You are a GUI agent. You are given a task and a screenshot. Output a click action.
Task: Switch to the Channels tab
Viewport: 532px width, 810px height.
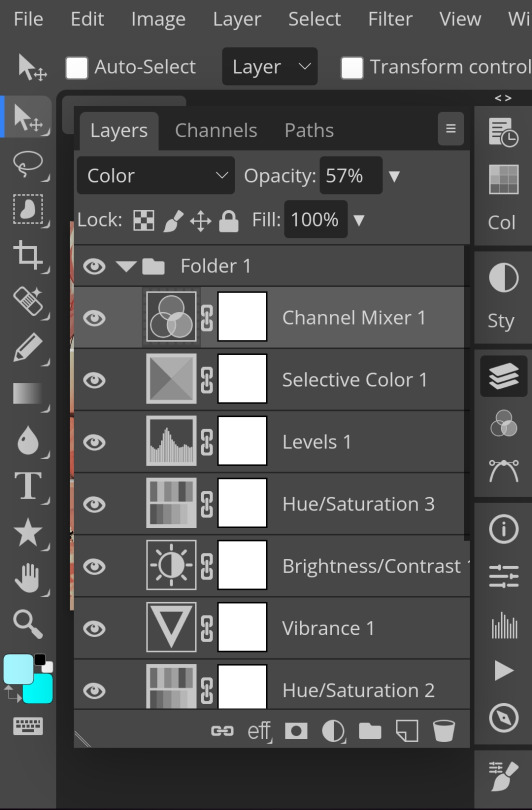216,130
